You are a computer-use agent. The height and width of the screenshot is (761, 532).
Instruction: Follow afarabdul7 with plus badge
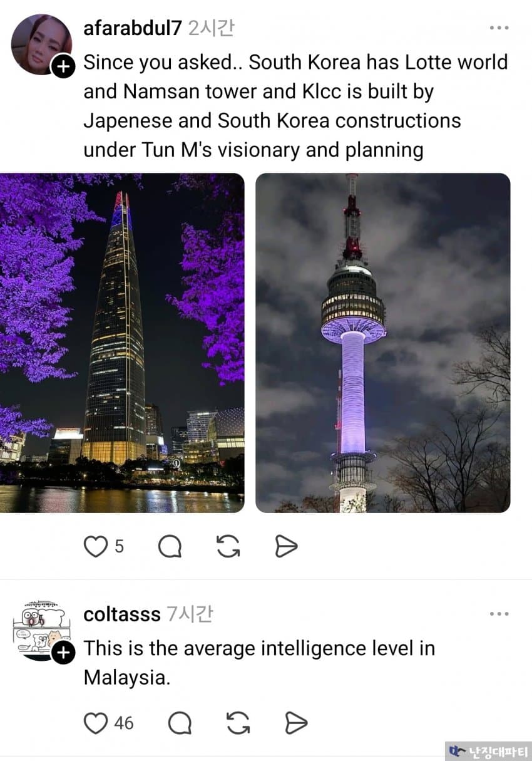pos(63,65)
